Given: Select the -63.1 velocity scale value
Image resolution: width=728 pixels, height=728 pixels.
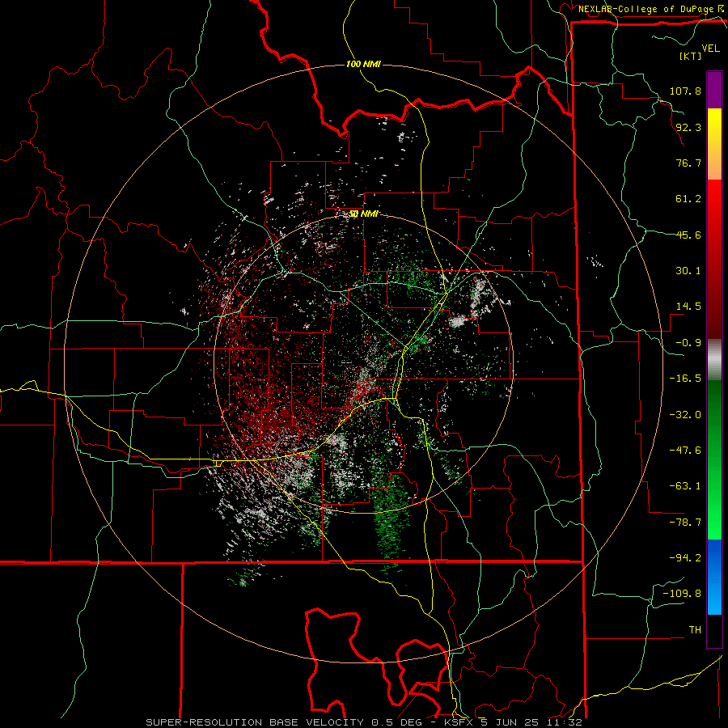Looking at the screenshot, I should [x=685, y=486].
